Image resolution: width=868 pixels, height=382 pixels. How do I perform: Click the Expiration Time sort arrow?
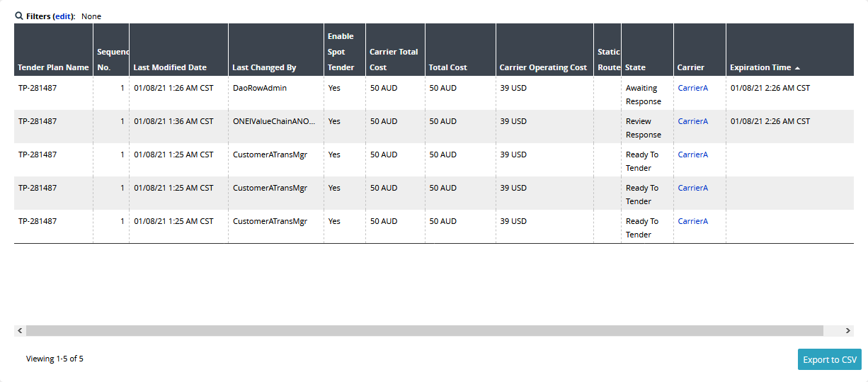click(797, 68)
